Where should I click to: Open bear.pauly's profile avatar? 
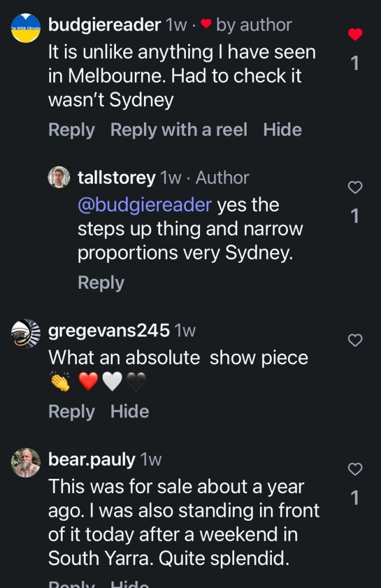[x=26, y=463]
